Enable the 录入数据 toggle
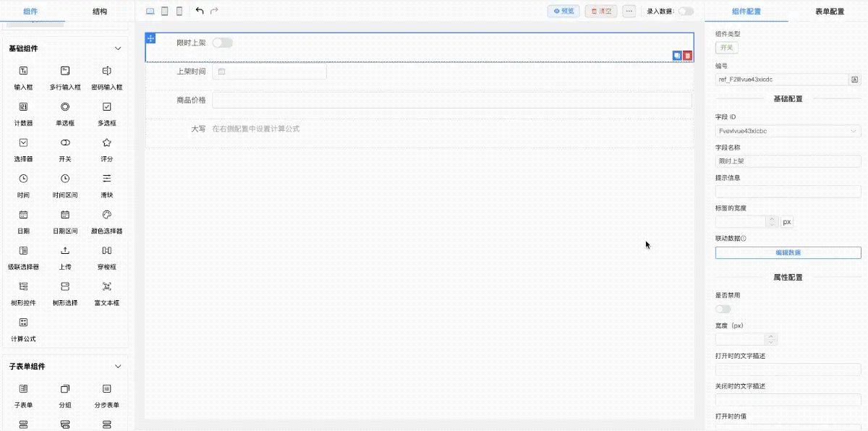 click(685, 11)
